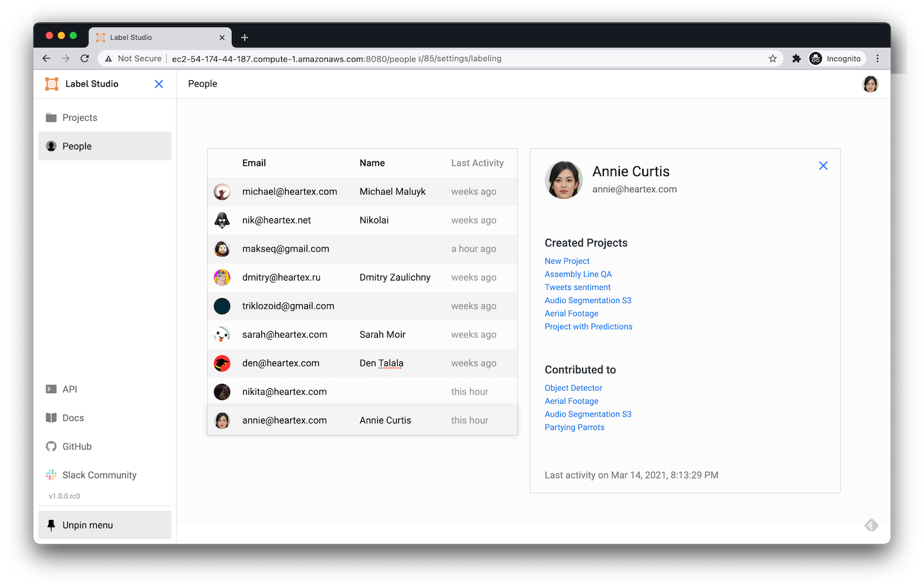Click the browser reload icon
The height and width of the screenshot is (588, 924).
pyautogui.click(x=85, y=58)
